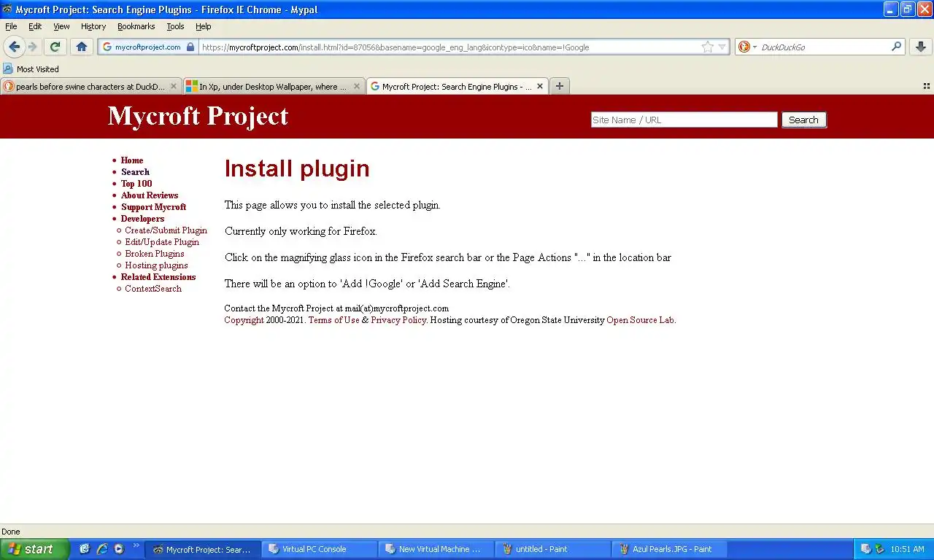Click Show Desktop quick launch icon
The image size is (934, 560).
point(85,549)
